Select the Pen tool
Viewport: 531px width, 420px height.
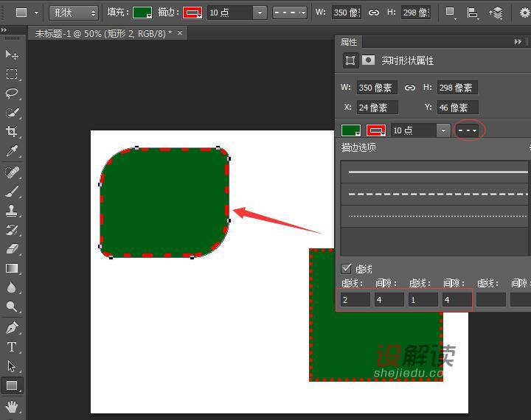12,327
